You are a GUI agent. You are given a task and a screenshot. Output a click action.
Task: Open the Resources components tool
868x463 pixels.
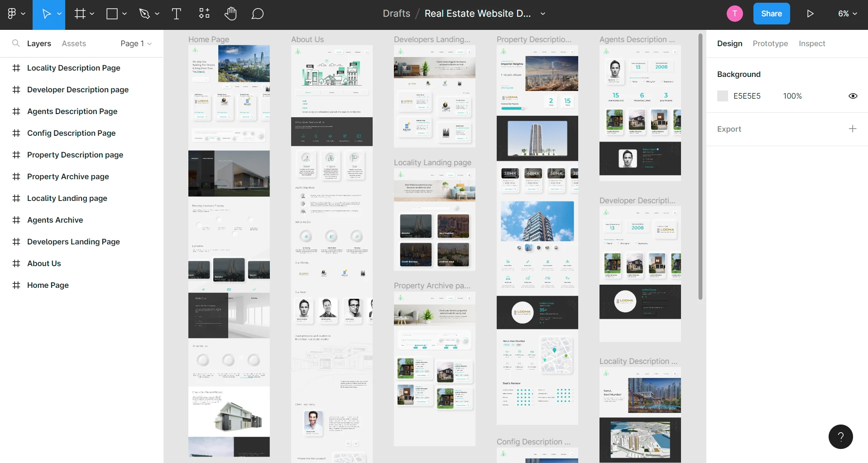(204, 14)
